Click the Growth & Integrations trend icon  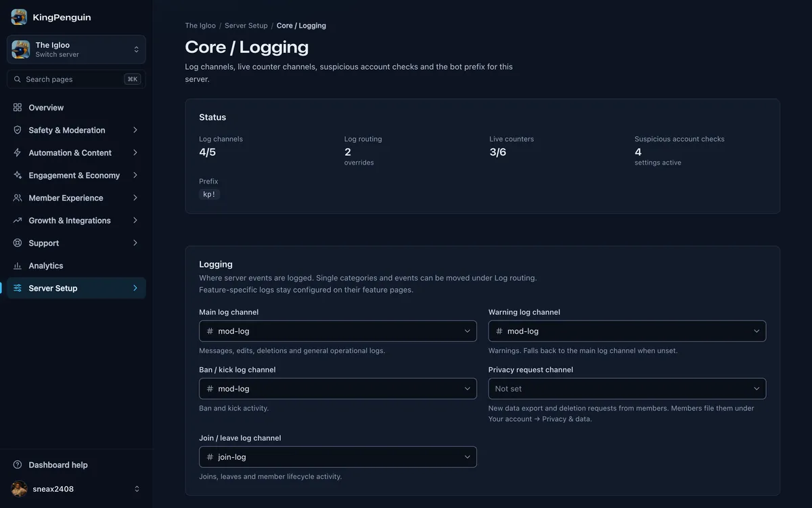pos(18,220)
